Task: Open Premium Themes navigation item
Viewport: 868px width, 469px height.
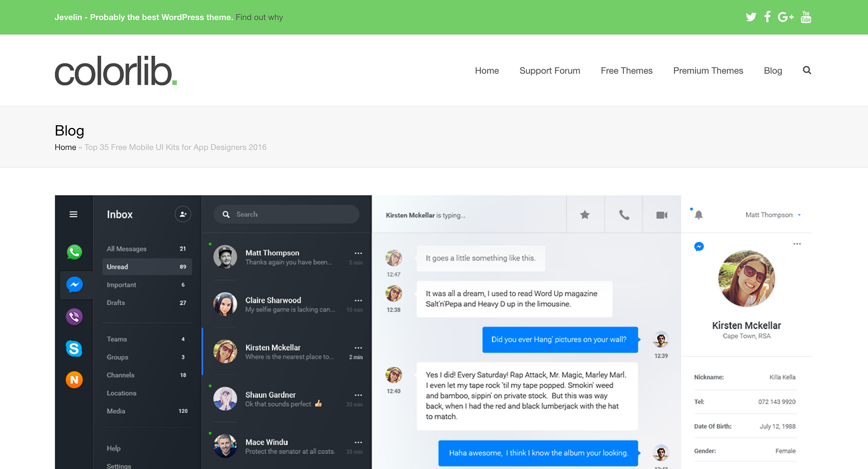Action: (708, 70)
